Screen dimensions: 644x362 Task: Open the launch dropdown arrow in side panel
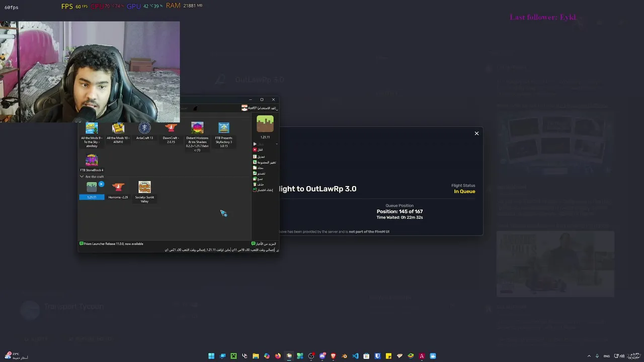[x=276, y=144]
